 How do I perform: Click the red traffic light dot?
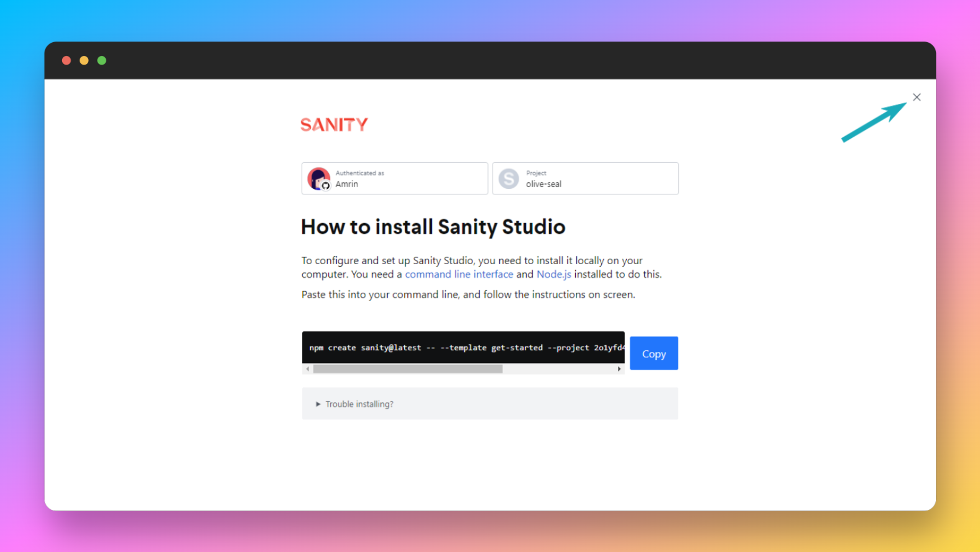pos(67,60)
